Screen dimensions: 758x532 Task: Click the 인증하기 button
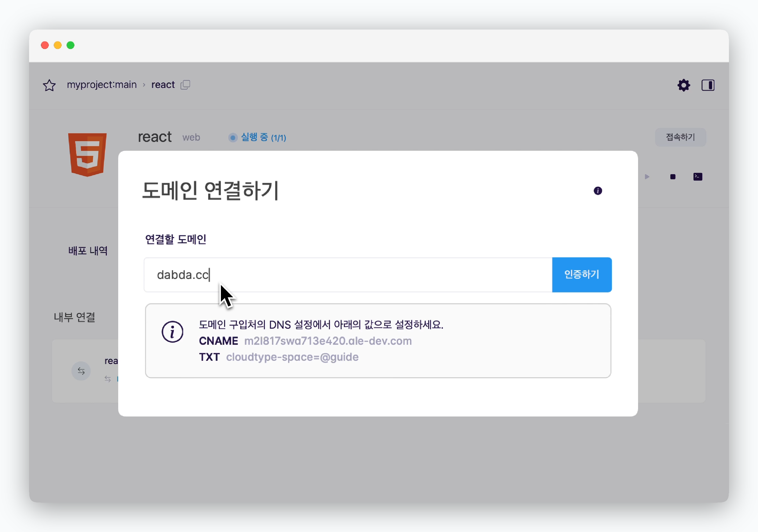point(582,275)
